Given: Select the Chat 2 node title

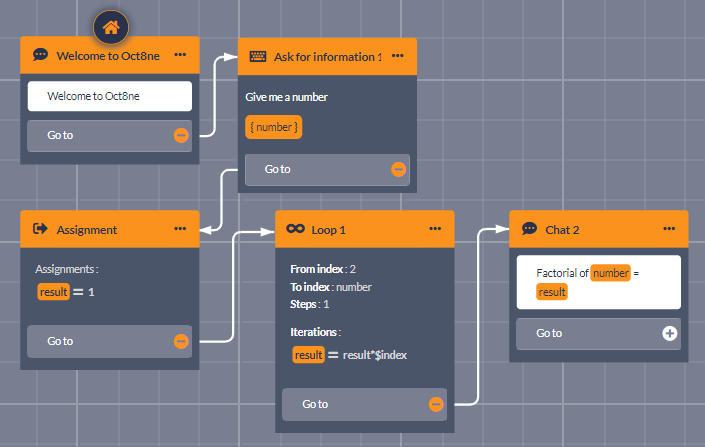Looking at the screenshot, I should click(562, 229).
